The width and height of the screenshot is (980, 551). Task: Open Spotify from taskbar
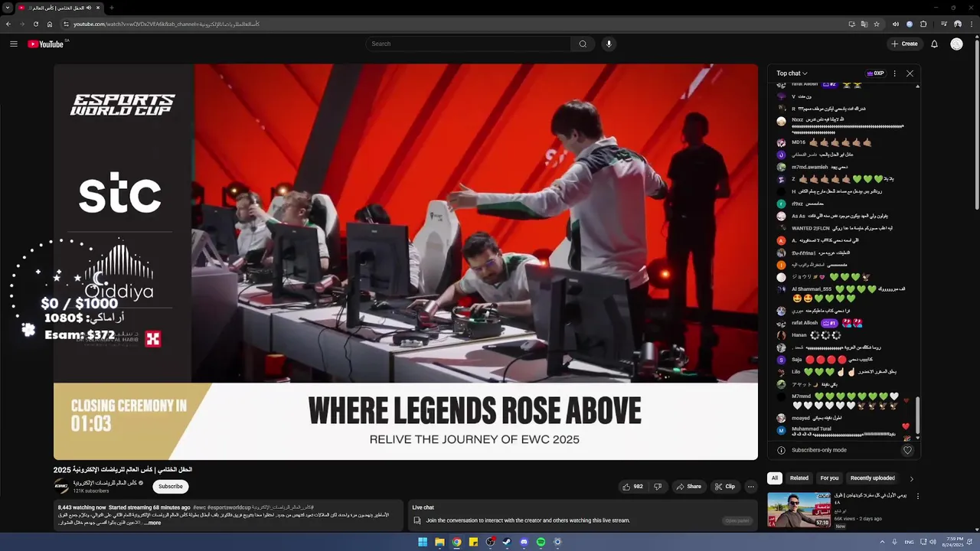(x=541, y=542)
